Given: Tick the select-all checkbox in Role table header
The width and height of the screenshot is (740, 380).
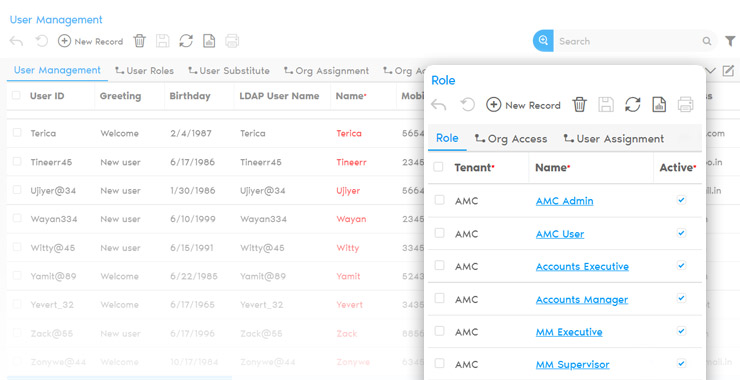Looking at the screenshot, I should [x=438, y=167].
